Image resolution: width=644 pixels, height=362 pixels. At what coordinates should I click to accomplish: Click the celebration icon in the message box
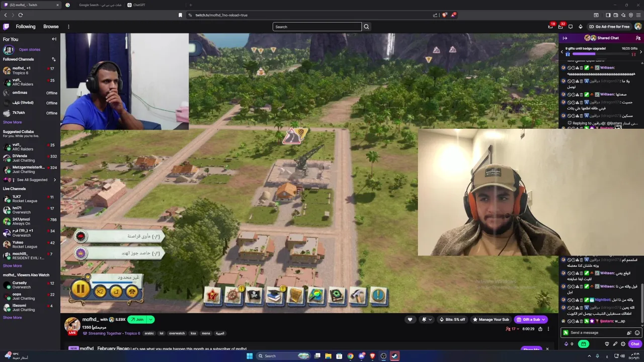tap(629, 333)
